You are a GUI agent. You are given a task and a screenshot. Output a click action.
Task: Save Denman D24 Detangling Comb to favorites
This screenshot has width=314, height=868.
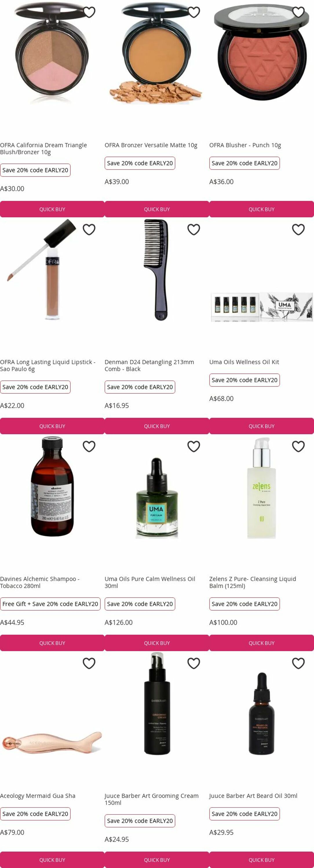point(193,229)
